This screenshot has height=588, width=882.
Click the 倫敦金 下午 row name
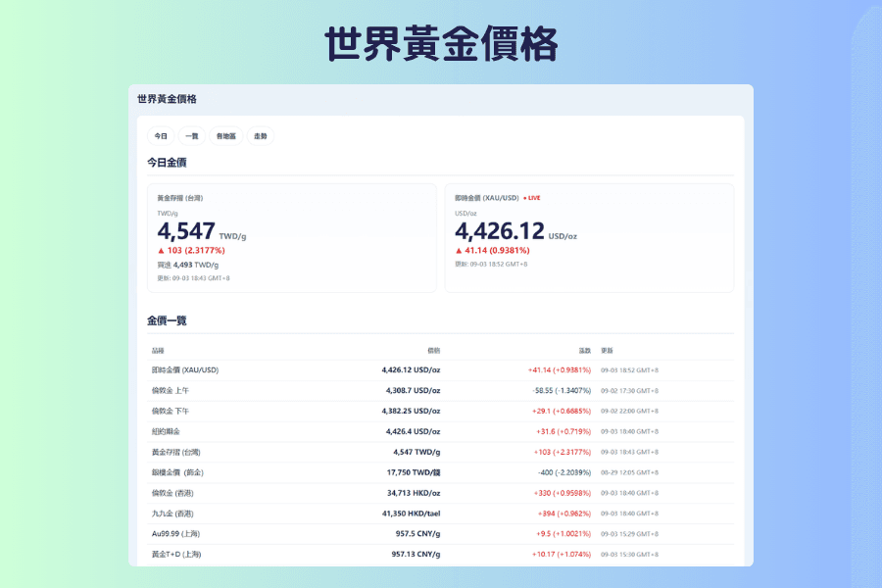pos(171,412)
